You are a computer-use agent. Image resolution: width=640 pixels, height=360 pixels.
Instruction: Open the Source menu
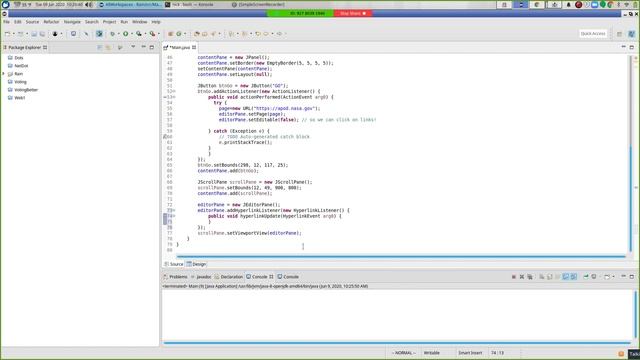(x=32, y=22)
